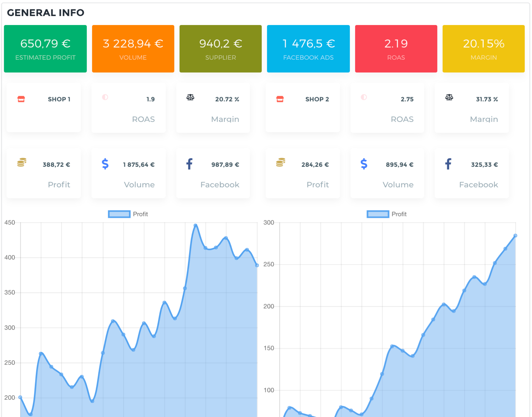The width and height of the screenshot is (532, 417).
Task: Click the yellow Margin 20.15% card
Action: (x=484, y=49)
